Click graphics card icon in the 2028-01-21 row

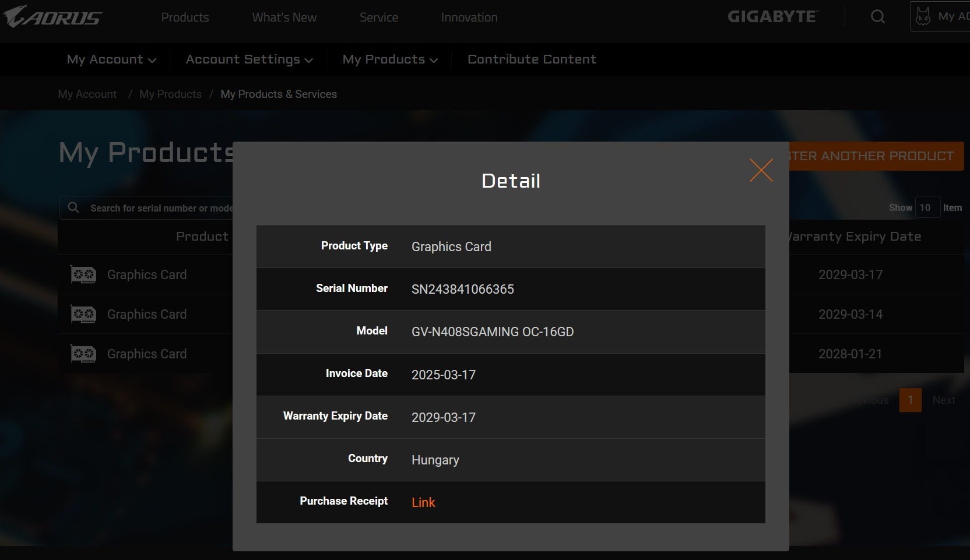click(83, 354)
